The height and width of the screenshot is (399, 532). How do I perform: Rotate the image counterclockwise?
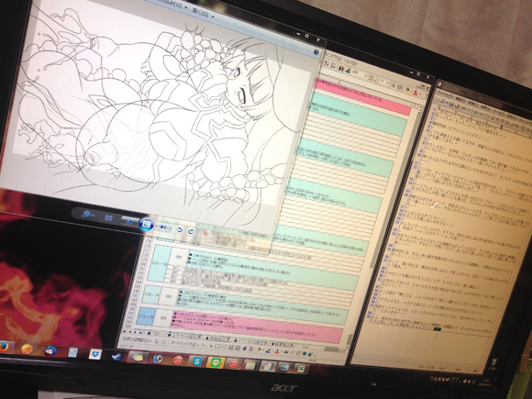pos(179,229)
